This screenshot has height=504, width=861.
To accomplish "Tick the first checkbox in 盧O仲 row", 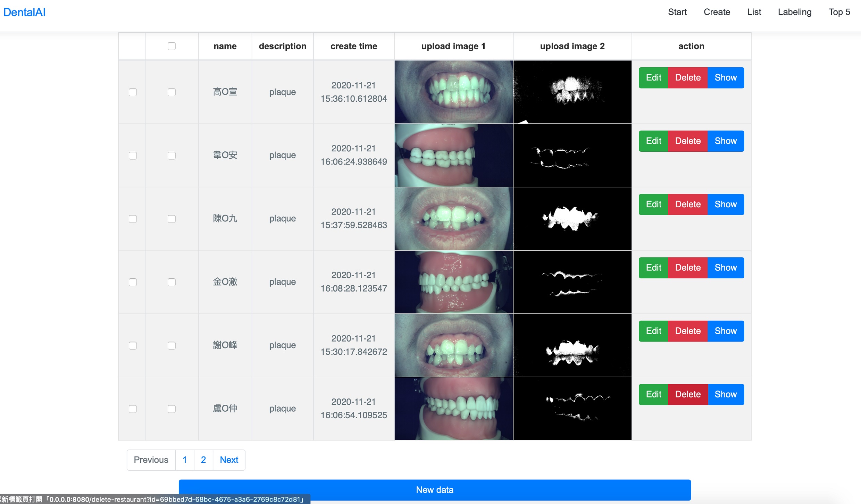I will [133, 409].
